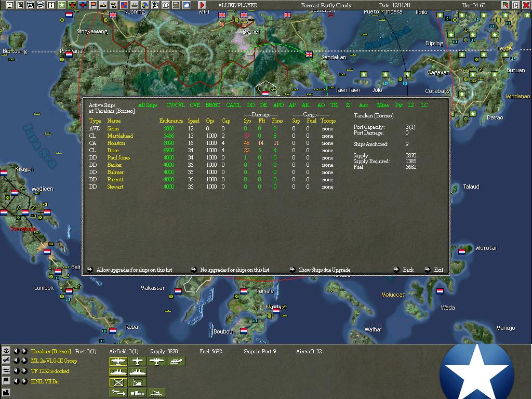Image resolution: width=532 pixels, height=399 pixels.
Task: Select No upgrades for ships on this list
Action: pyautogui.click(x=235, y=270)
